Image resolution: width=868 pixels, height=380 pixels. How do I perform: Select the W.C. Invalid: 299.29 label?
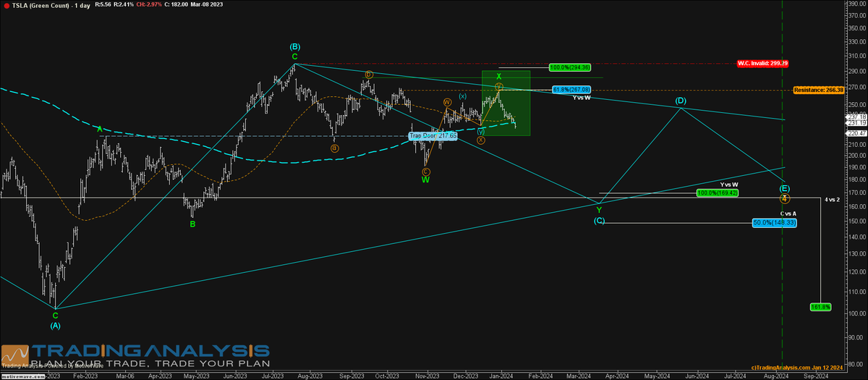pos(762,63)
